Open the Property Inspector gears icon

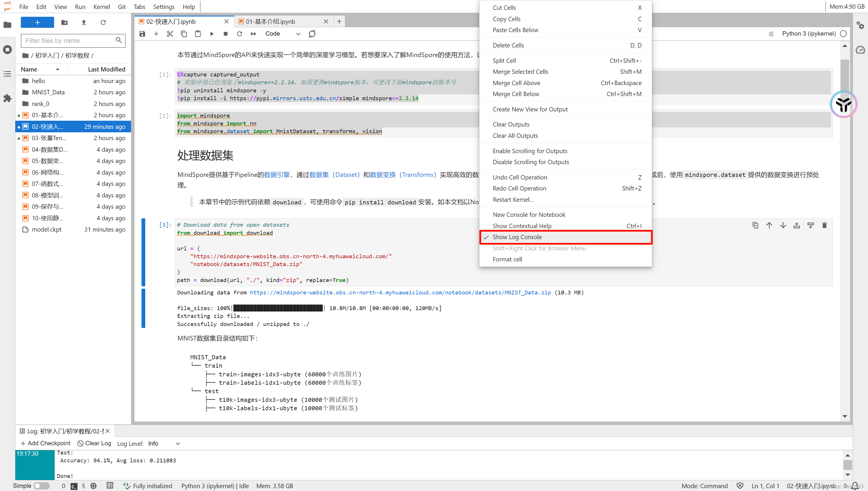coord(860,25)
